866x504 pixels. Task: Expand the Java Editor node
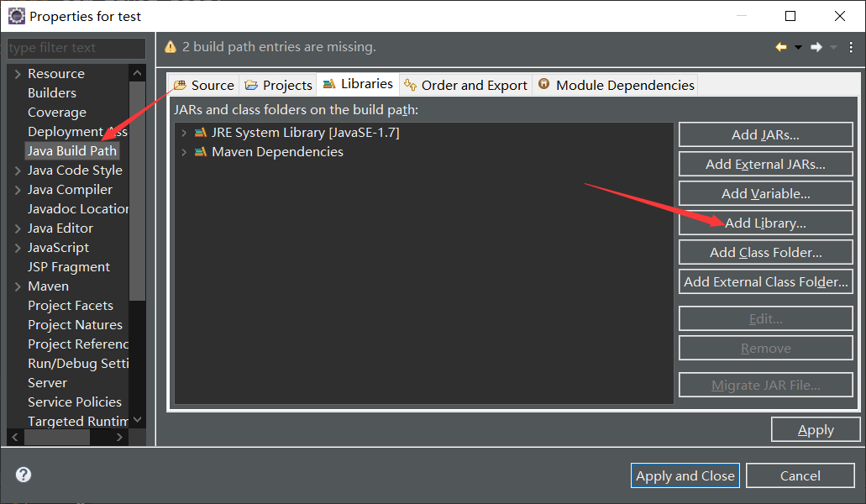click(18, 228)
